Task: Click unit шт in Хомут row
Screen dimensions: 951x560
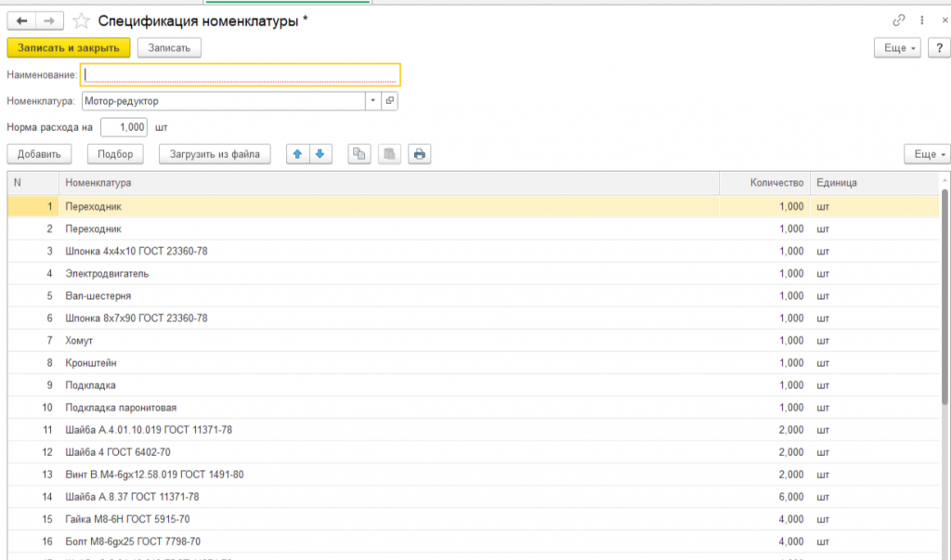Action: pos(823,341)
